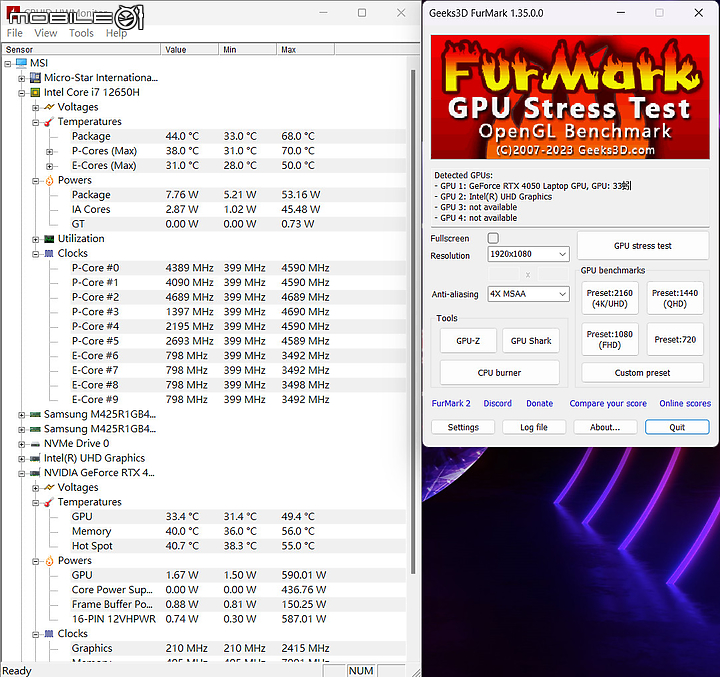This screenshot has width=720, height=677.
Task: Click the NVIDIA Clocks icon
Action: (x=49, y=634)
